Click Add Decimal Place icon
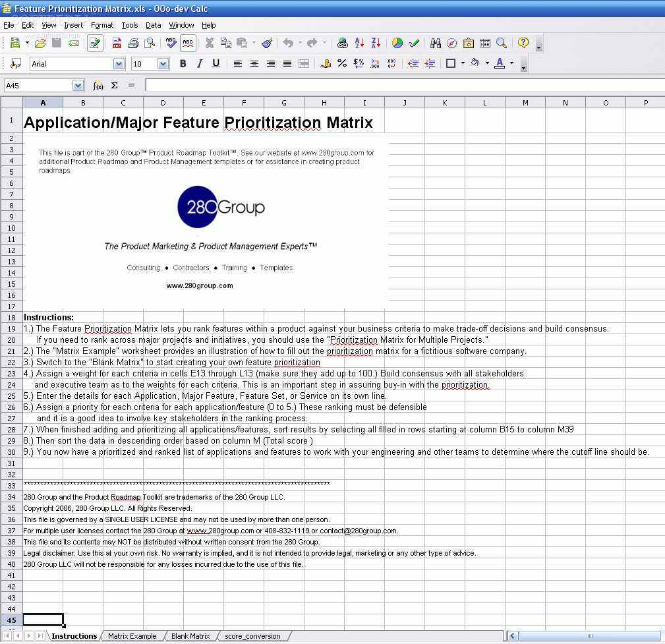Image resolution: width=665 pixels, height=644 pixels. 375,64
